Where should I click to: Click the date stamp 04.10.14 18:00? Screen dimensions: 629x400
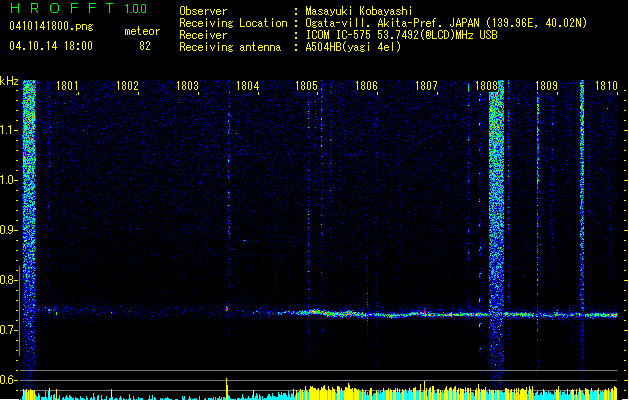tap(51, 46)
